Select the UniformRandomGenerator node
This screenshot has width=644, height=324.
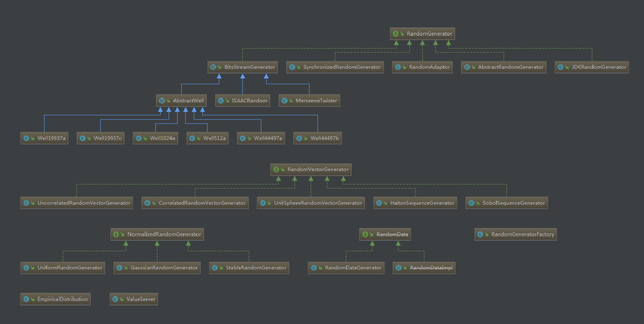63,268
